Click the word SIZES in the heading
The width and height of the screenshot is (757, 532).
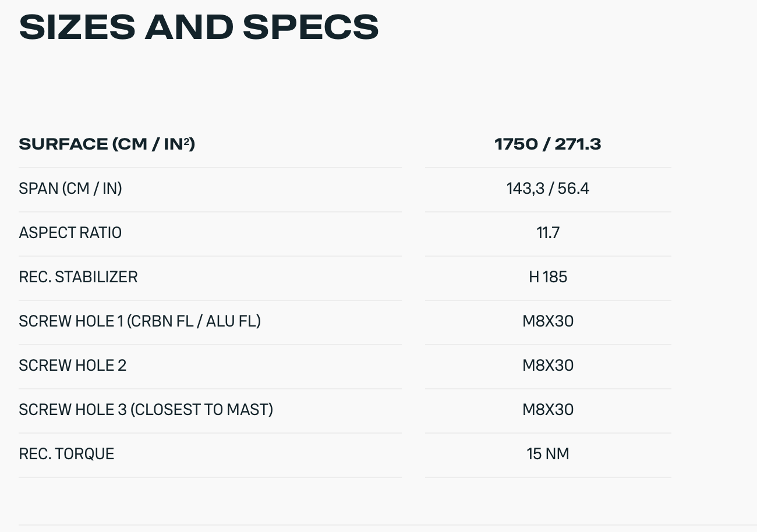(x=77, y=26)
